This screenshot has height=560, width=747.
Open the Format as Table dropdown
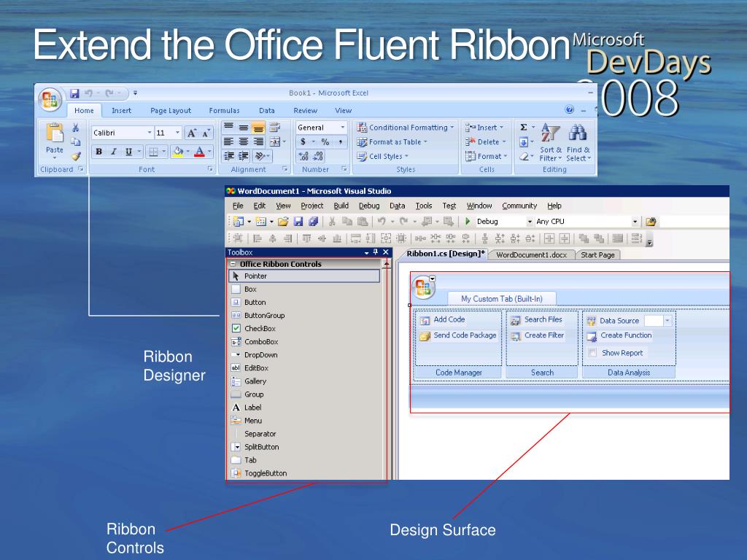(392, 142)
